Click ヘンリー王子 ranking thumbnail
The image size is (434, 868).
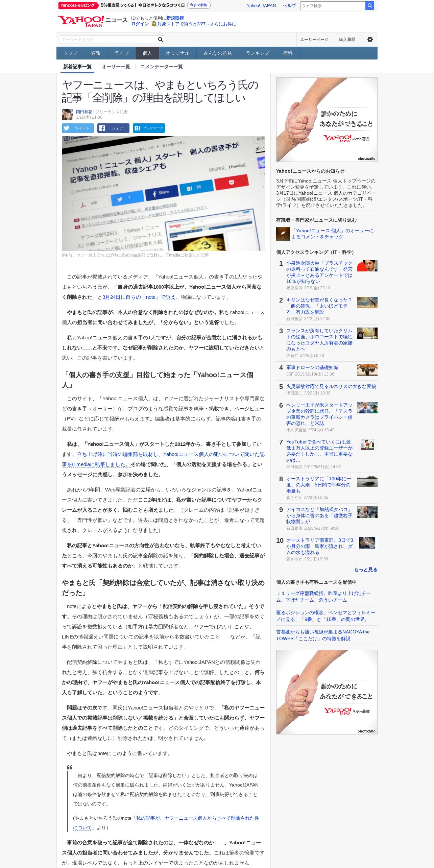[x=367, y=408]
